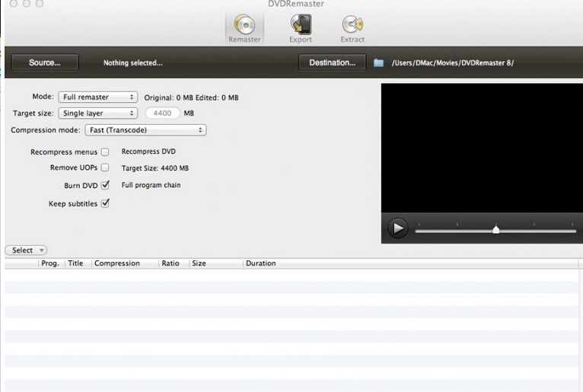The width and height of the screenshot is (583, 392).
Task: Disable the Keep subtitles checkbox
Action: click(105, 203)
